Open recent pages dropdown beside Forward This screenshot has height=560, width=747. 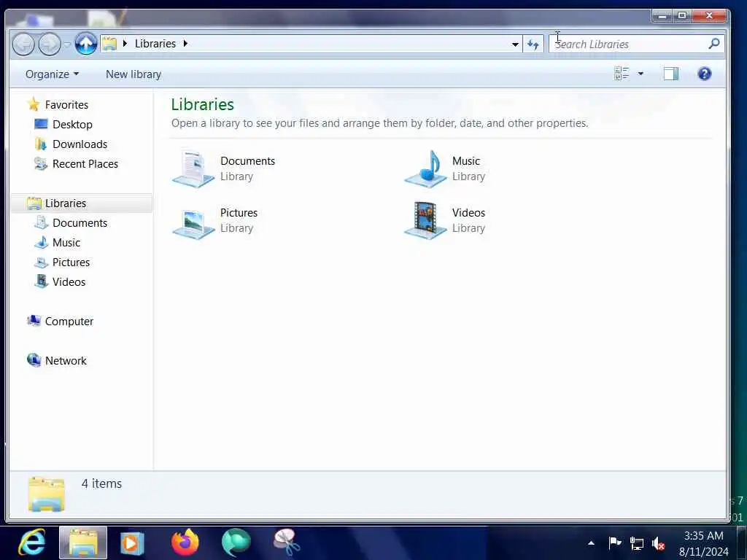(67, 44)
